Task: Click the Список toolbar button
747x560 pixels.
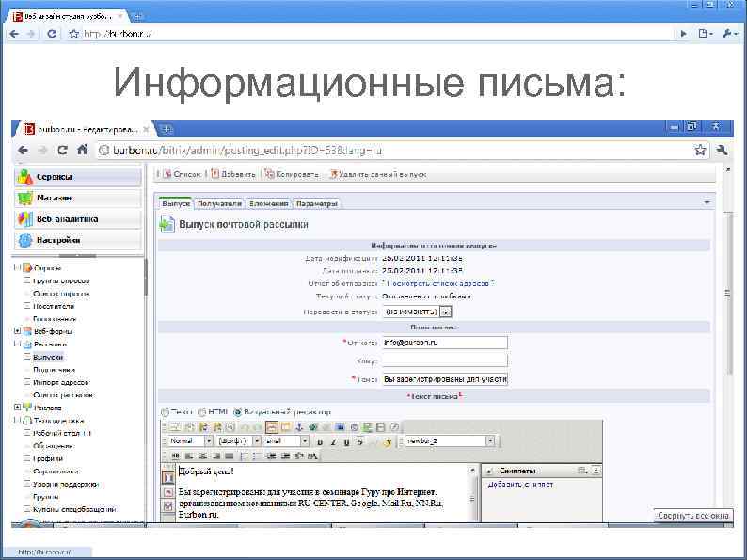Action: pyautogui.click(x=183, y=174)
